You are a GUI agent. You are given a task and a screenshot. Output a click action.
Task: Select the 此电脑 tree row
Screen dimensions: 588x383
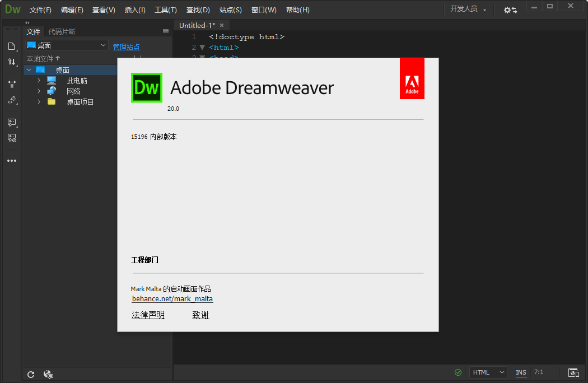[71, 80]
